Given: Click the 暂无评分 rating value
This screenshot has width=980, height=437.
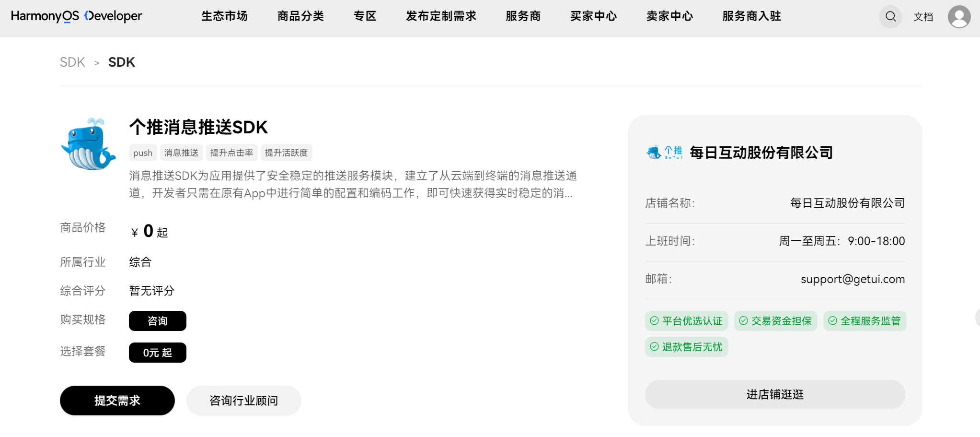Looking at the screenshot, I should point(152,291).
